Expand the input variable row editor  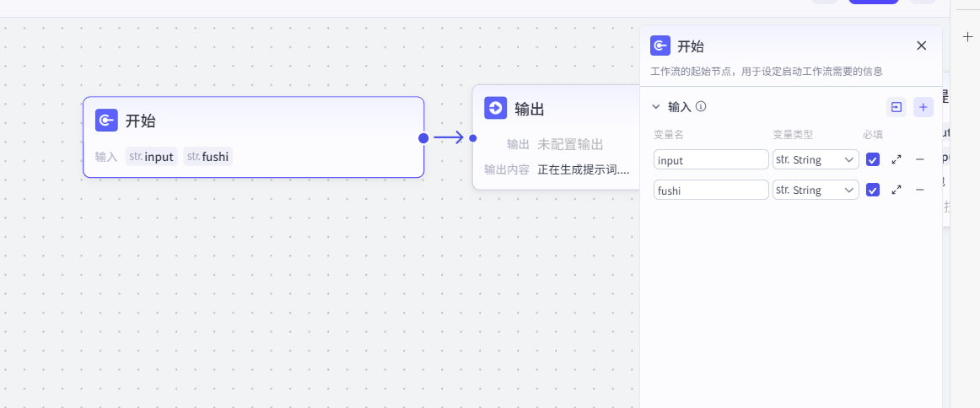pyautogui.click(x=897, y=159)
